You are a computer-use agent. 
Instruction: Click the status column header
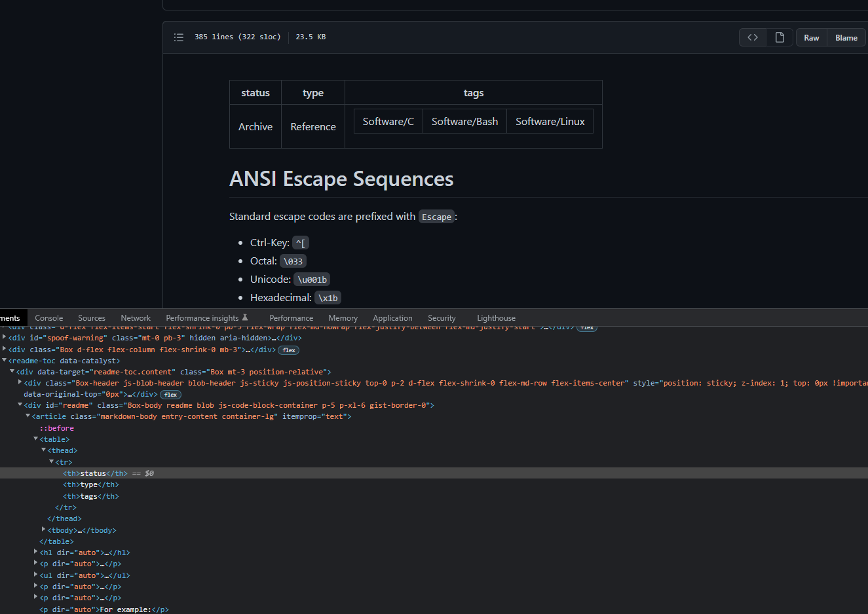pyautogui.click(x=255, y=93)
